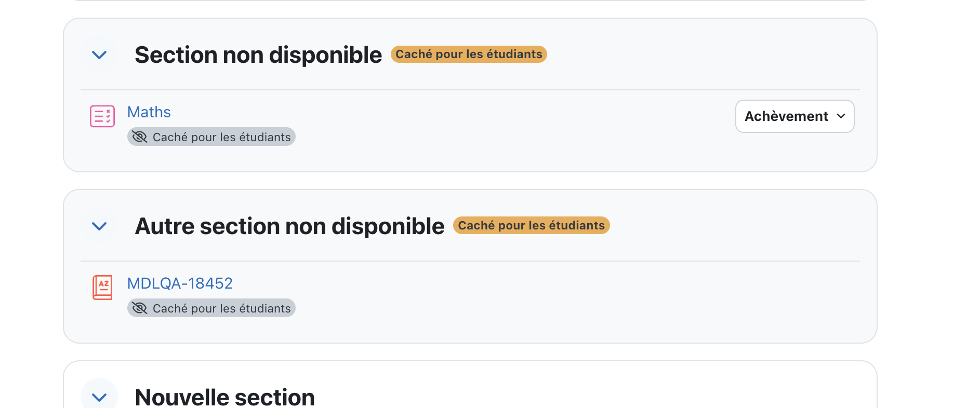Open the Maths activity link

coord(149,112)
